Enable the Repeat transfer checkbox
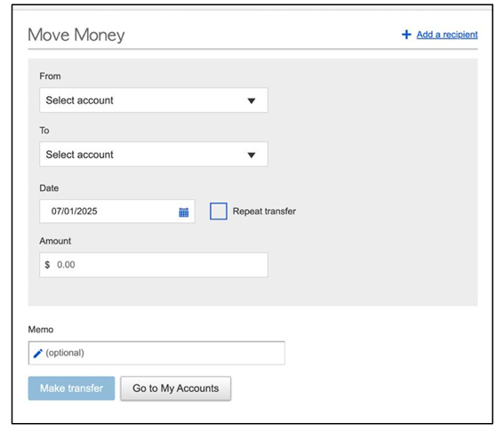 [219, 212]
